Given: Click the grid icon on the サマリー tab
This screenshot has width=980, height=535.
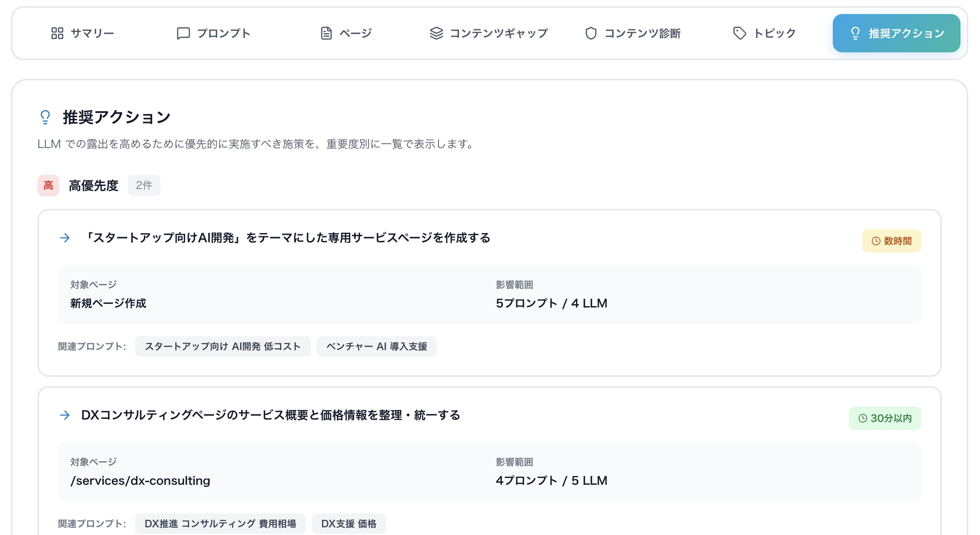Looking at the screenshot, I should [58, 33].
